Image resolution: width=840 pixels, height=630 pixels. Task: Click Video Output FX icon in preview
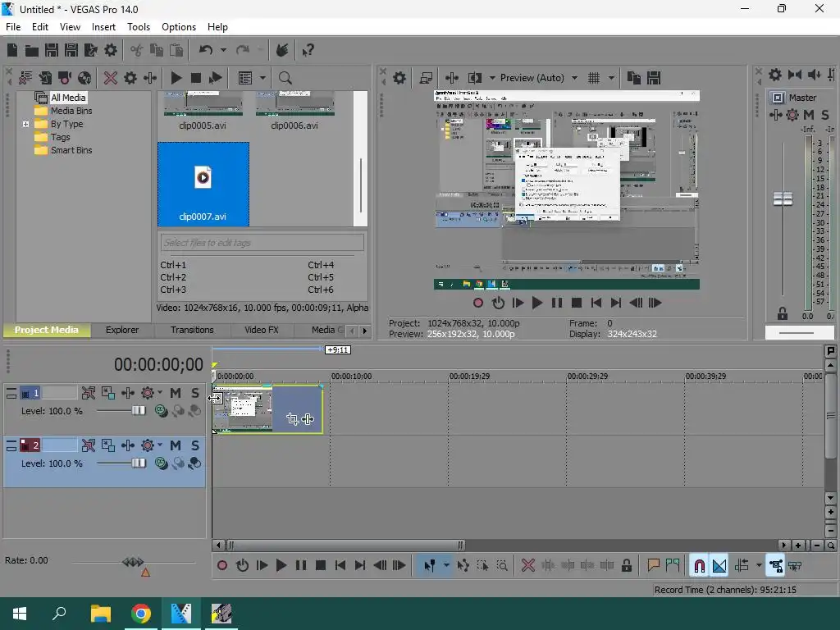pyautogui.click(x=452, y=78)
